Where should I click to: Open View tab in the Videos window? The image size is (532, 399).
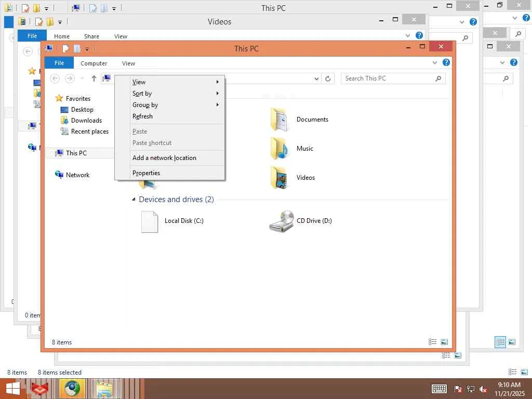[121, 36]
